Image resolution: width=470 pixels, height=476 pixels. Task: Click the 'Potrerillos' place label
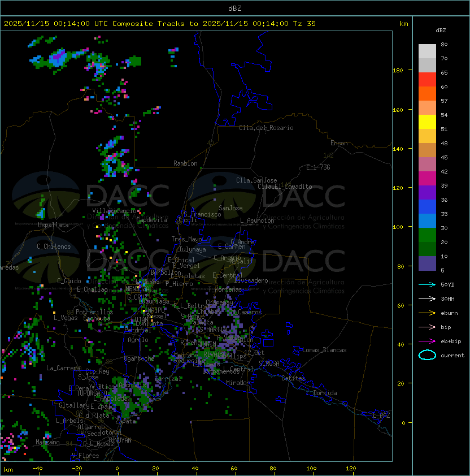(94, 312)
